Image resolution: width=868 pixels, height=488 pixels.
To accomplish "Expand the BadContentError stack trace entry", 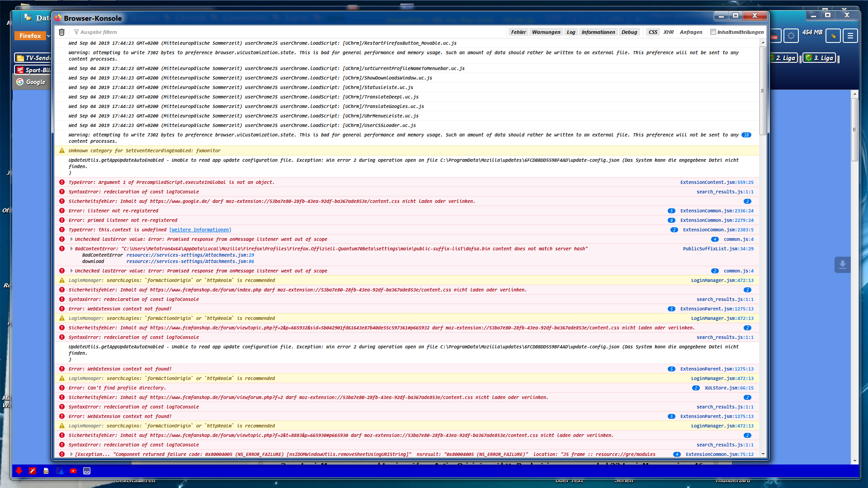I will tap(71, 249).
